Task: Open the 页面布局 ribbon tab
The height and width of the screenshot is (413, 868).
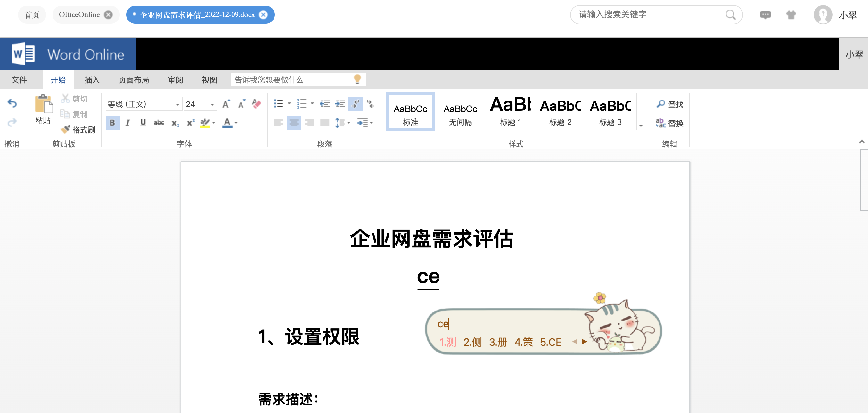Action: [x=134, y=80]
